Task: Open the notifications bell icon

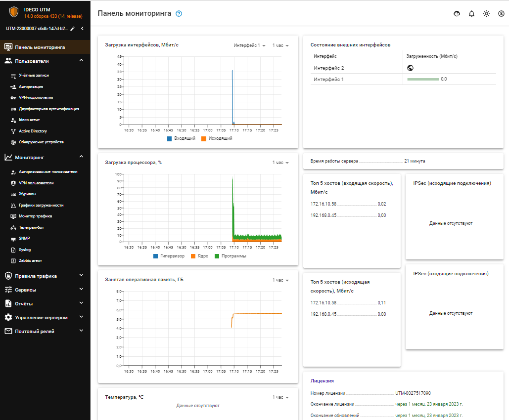Action: pos(471,14)
